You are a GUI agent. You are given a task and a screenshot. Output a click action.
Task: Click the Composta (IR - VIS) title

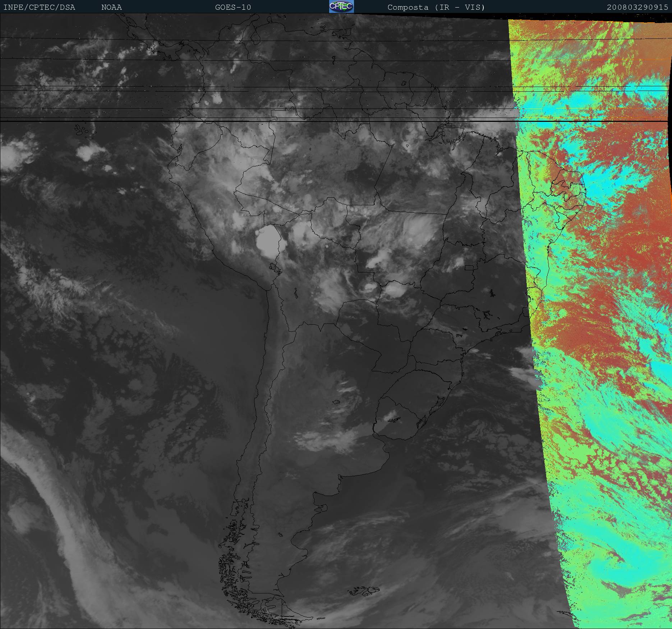point(436,7)
